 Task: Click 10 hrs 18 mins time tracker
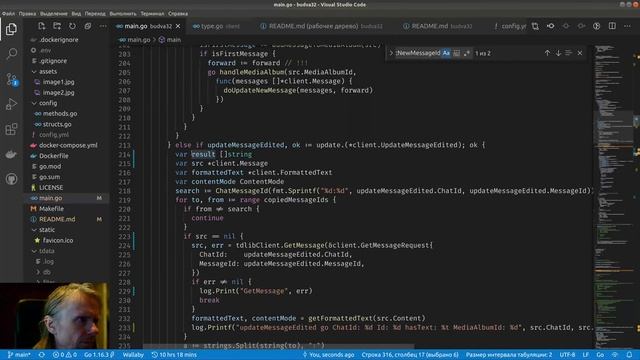(x=174, y=355)
